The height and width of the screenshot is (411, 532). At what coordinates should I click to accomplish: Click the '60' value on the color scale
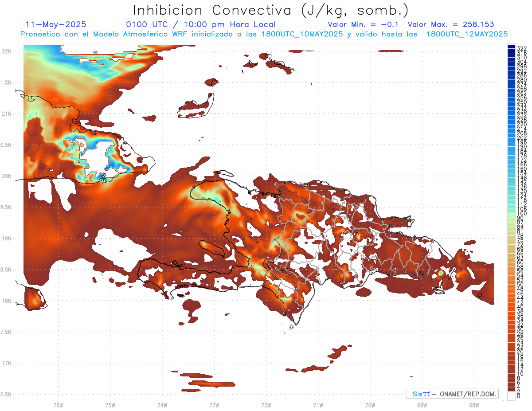(520, 262)
